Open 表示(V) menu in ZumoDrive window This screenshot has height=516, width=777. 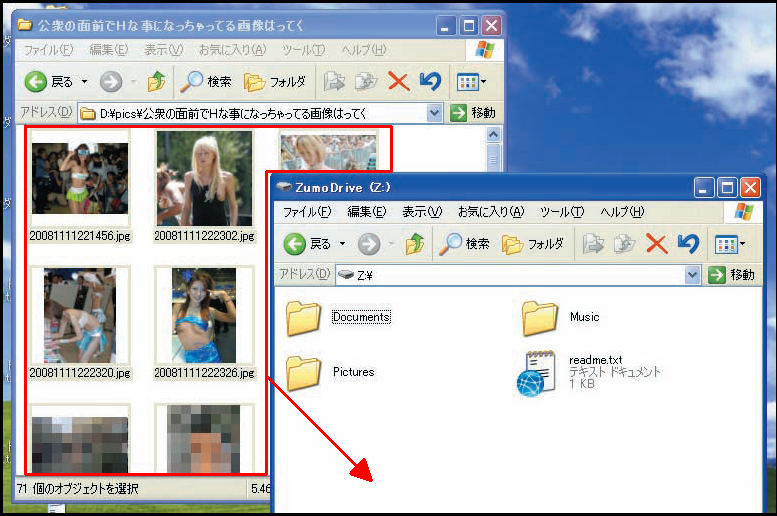(x=422, y=212)
